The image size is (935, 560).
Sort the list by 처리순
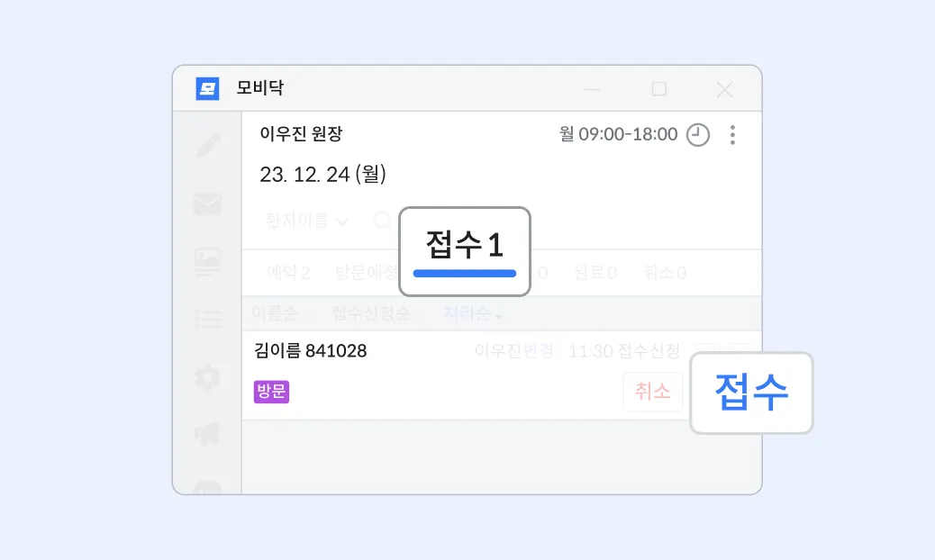coord(472,313)
